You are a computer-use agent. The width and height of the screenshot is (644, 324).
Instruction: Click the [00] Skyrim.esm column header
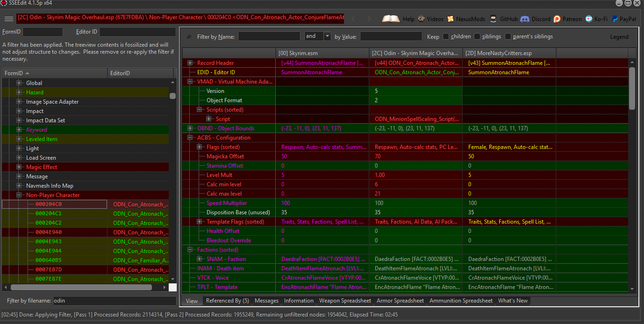click(322, 53)
